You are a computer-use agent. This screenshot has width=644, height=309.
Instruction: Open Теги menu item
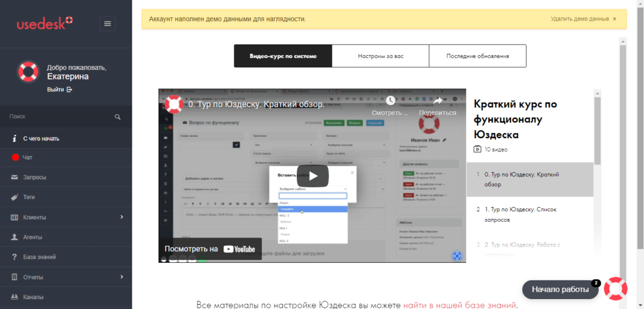tap(66, 197)
